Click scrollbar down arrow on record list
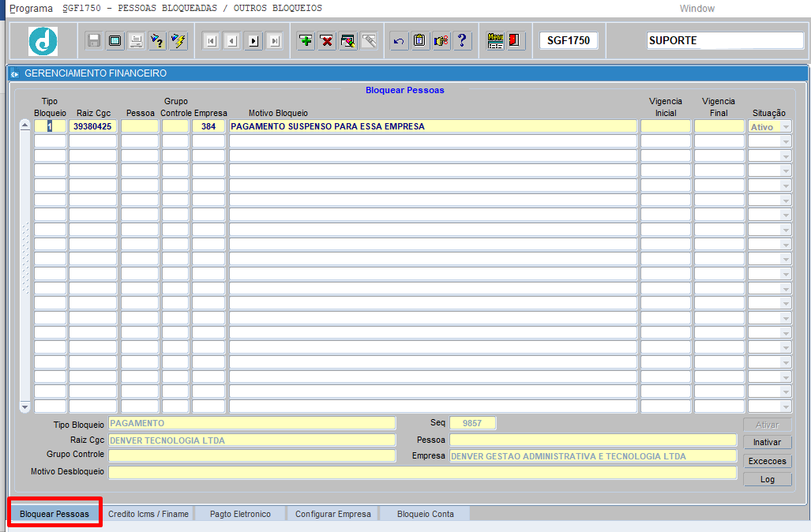This screenshot has height=532, width=811. pos(25,406)
